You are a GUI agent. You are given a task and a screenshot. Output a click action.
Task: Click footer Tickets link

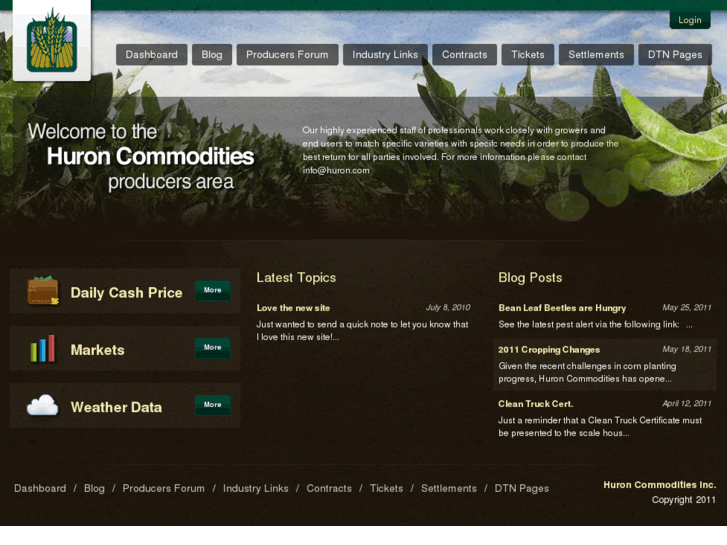(x=386, y=488)
